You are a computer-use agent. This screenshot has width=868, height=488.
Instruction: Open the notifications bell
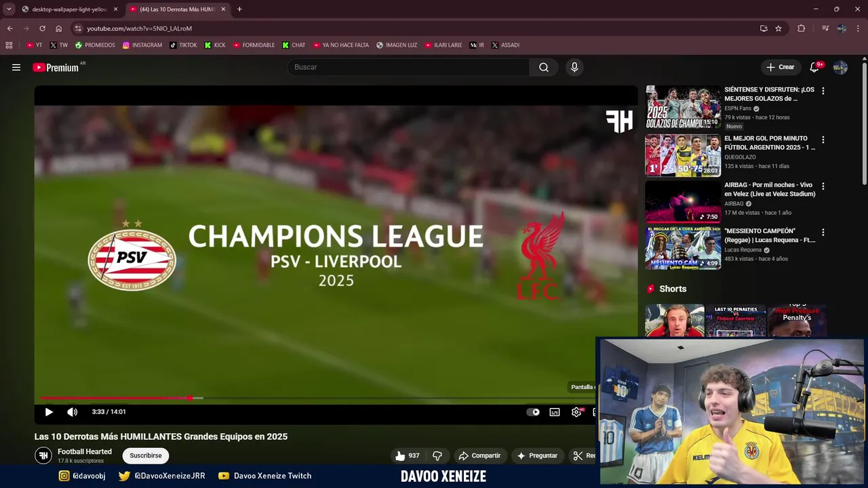[814, 67]
